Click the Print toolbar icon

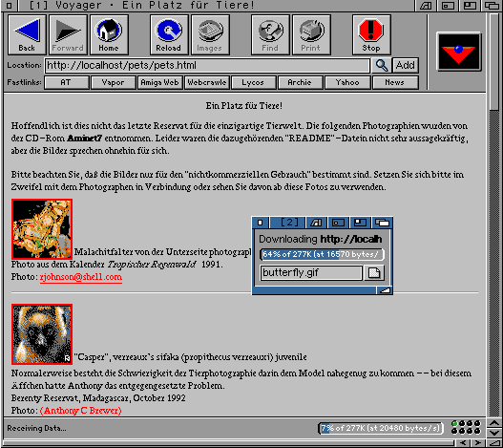coord(311,34)
